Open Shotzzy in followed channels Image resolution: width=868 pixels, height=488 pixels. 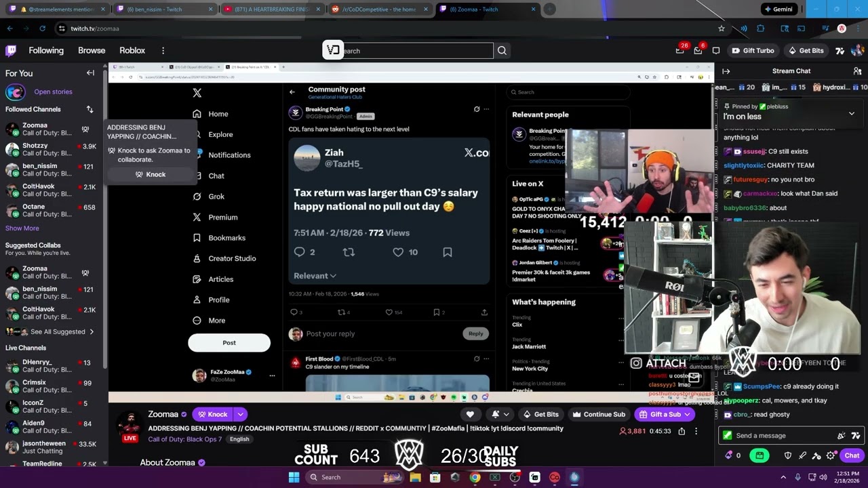[51, 149]
